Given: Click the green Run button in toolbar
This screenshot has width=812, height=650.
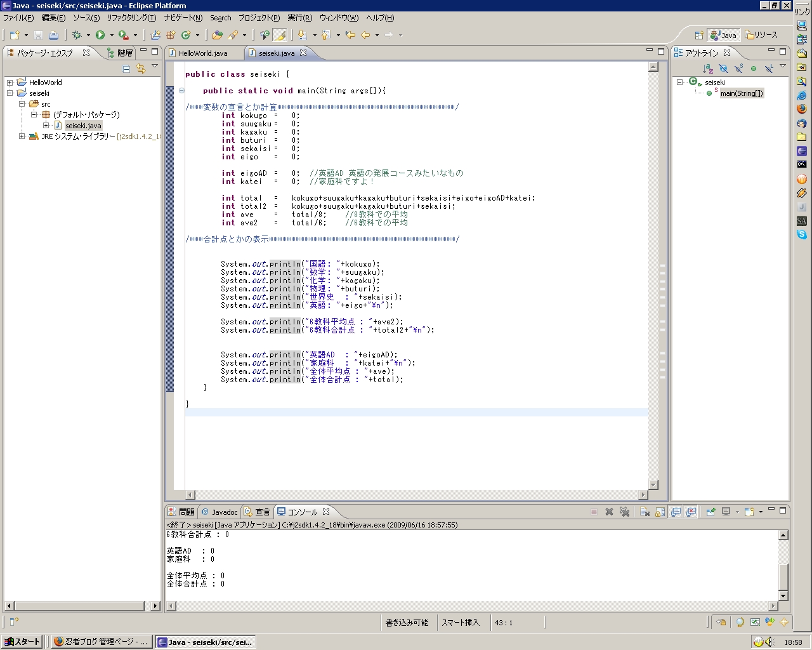Looking at the screenshot, I should pyautogui.click(x=100, y=36).
